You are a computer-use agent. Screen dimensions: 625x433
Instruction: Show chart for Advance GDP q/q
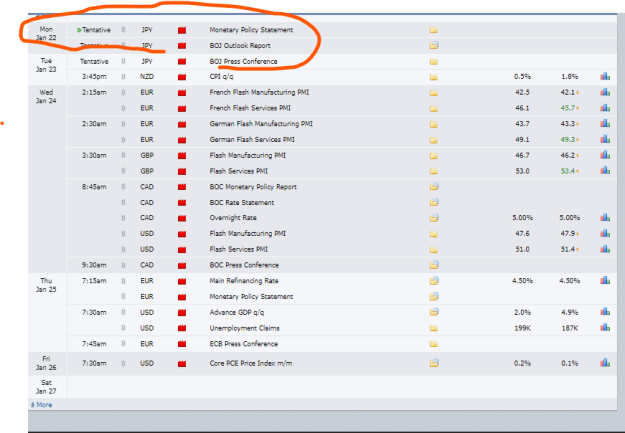tap(605, 312)
